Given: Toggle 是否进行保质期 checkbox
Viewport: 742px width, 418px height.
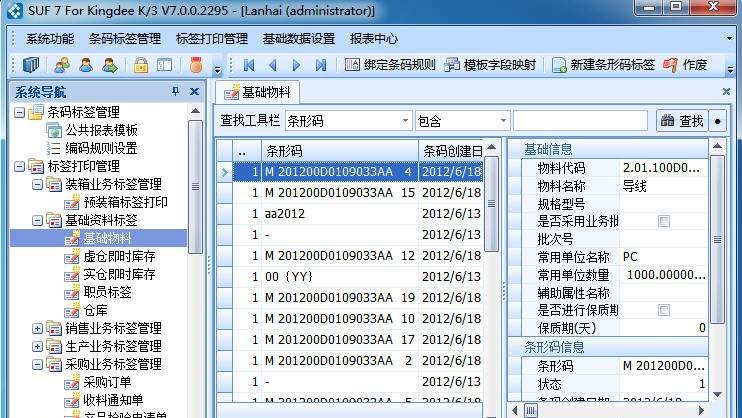Looking at the screenshot, I should [x=664, y=310].
